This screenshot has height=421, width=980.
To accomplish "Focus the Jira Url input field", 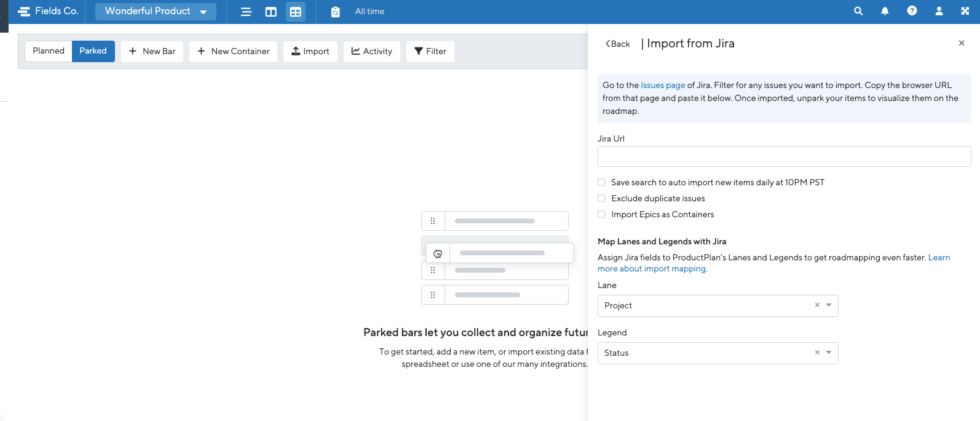I will click(784, 156).
